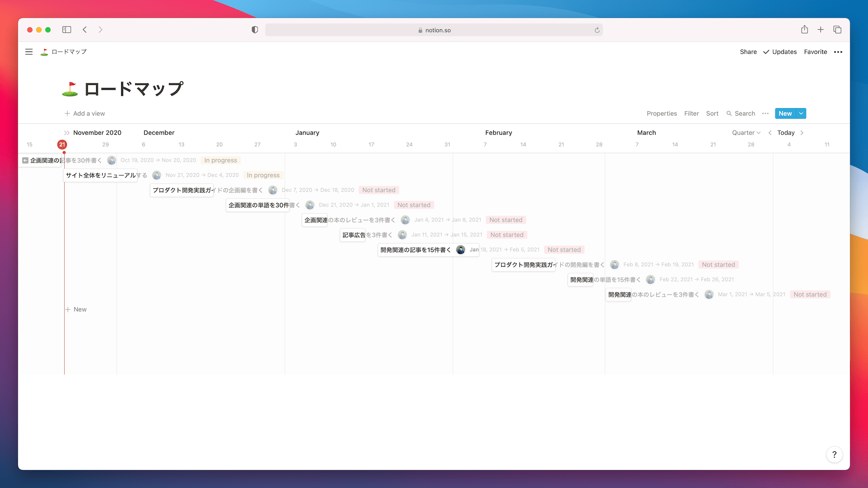Expand Add a view options

[x=84, y=113]
